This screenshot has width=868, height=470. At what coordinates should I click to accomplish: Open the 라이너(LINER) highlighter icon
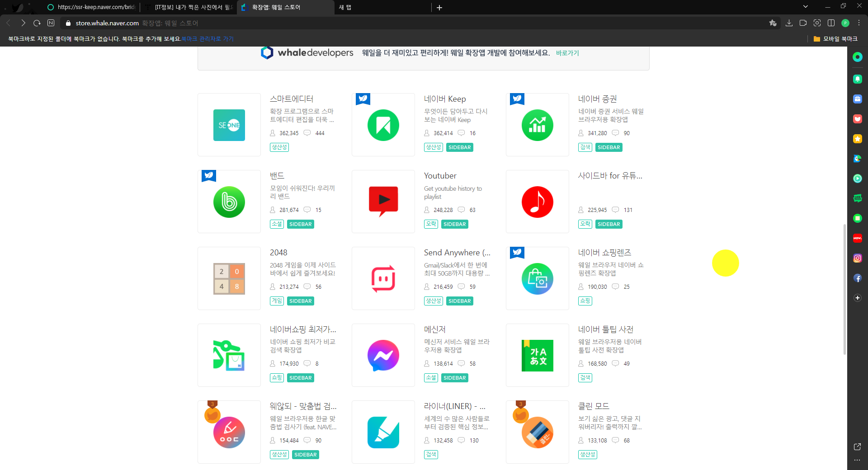point(383,432)
